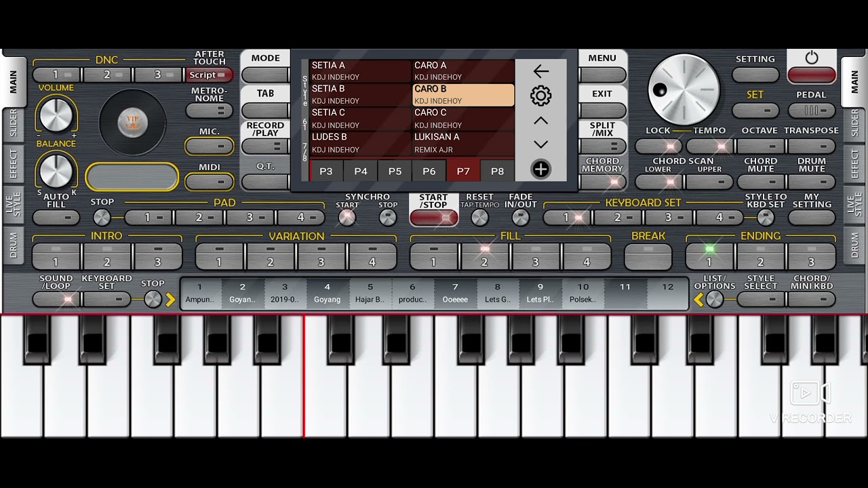Expand the sound list right yellow arrow
Image resolution: width=868 pixels, height=488 pixels.
(170, 299)
